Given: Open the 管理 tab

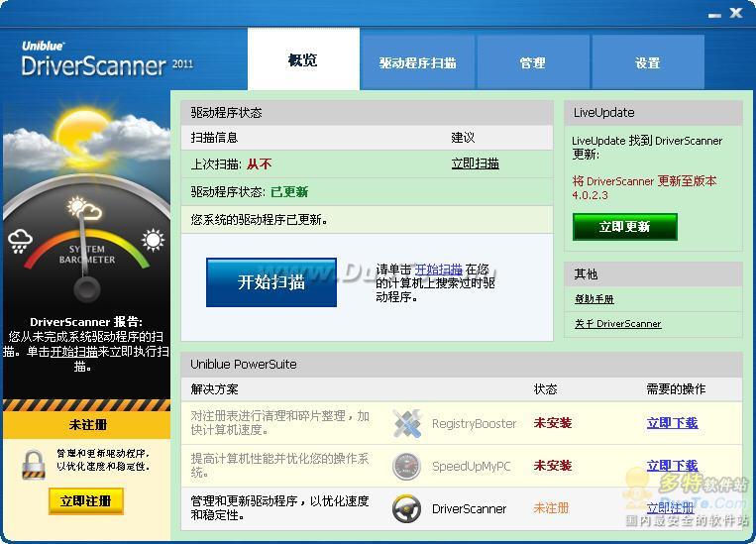Looking at the screenshot, I should point(533,62).
